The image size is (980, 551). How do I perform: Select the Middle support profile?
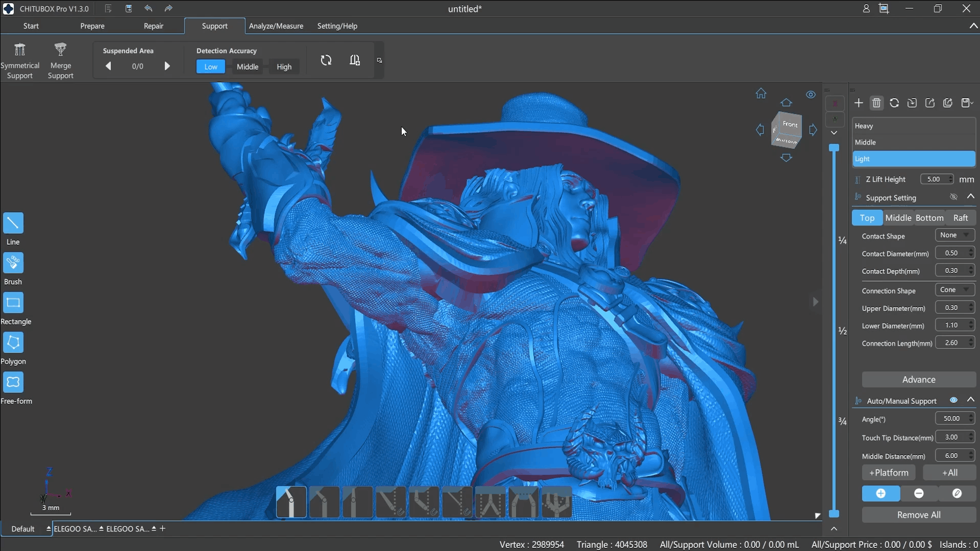pos(914,142)
